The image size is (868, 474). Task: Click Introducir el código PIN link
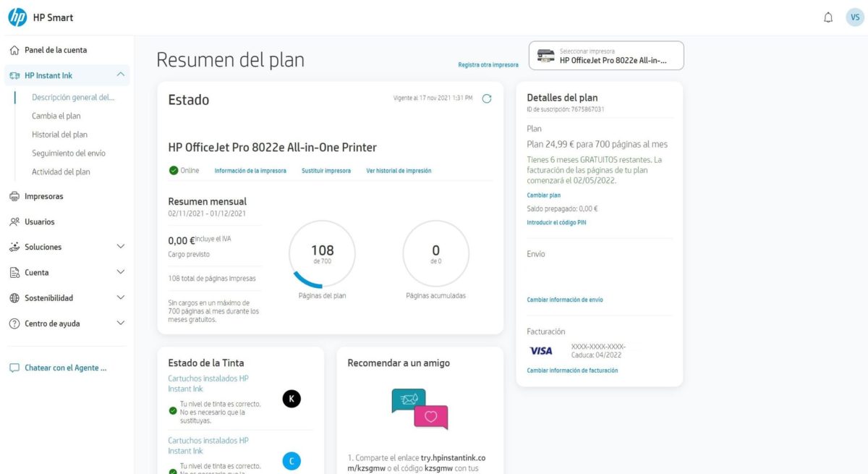pos(556,223)
